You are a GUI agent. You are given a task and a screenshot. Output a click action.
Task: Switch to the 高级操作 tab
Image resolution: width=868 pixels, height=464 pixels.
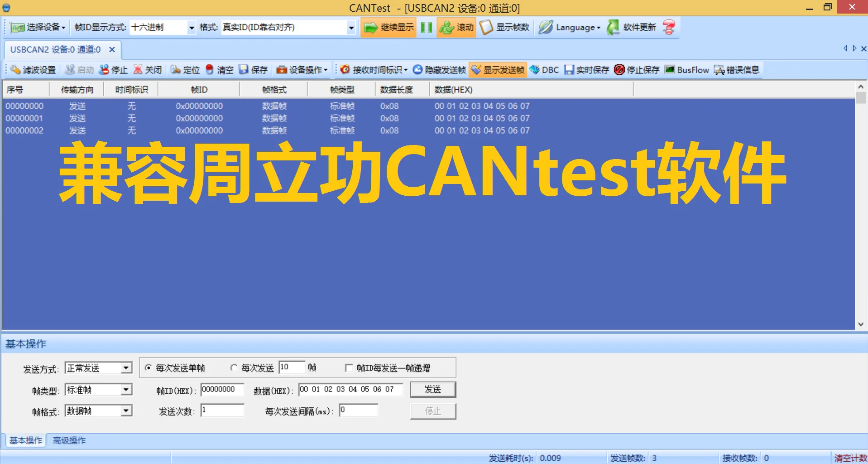69,440
